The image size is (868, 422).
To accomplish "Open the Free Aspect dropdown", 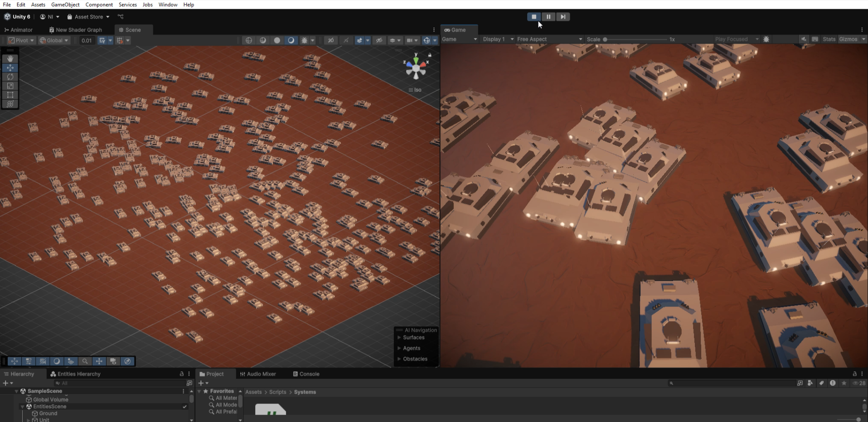I will click(549, 39).
